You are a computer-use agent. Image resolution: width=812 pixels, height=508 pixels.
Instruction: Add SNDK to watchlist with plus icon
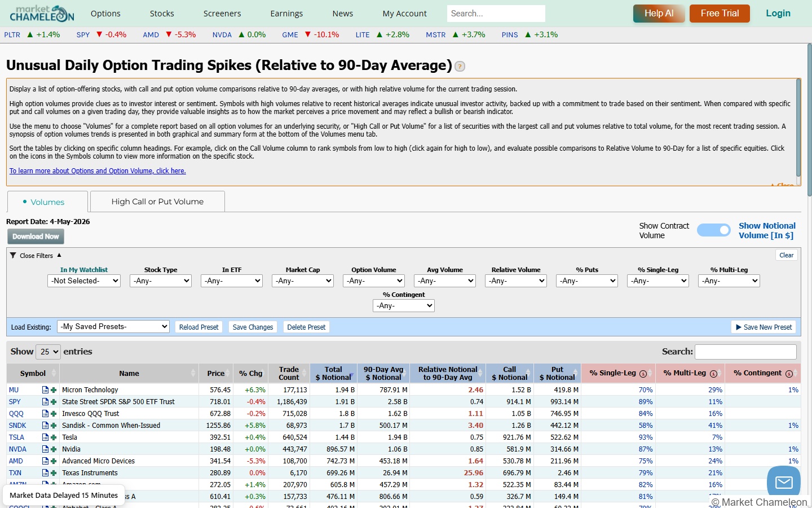(54, 426)
